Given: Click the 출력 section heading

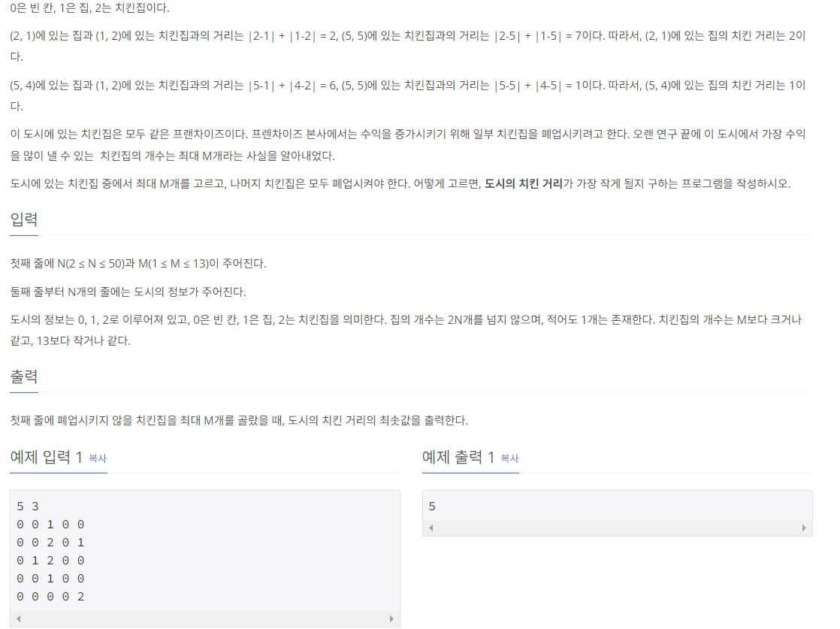Looking at the screenshot, I should [23, 376].
